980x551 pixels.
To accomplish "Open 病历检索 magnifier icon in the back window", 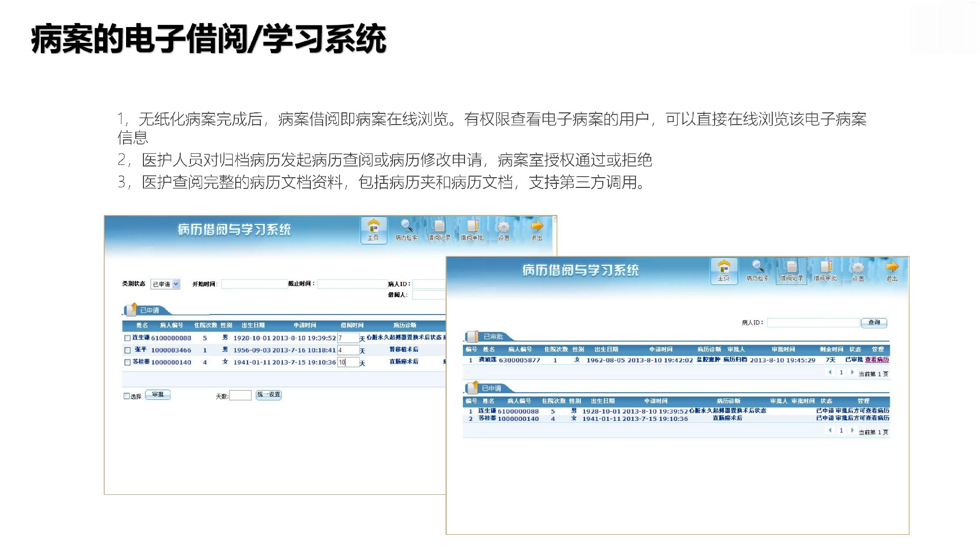I will coord(406,230).
